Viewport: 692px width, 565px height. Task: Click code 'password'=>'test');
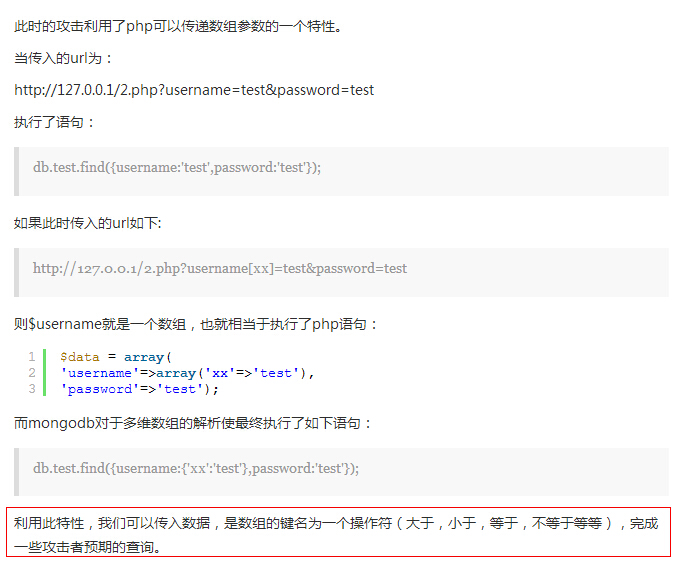(x=139, y=389)
